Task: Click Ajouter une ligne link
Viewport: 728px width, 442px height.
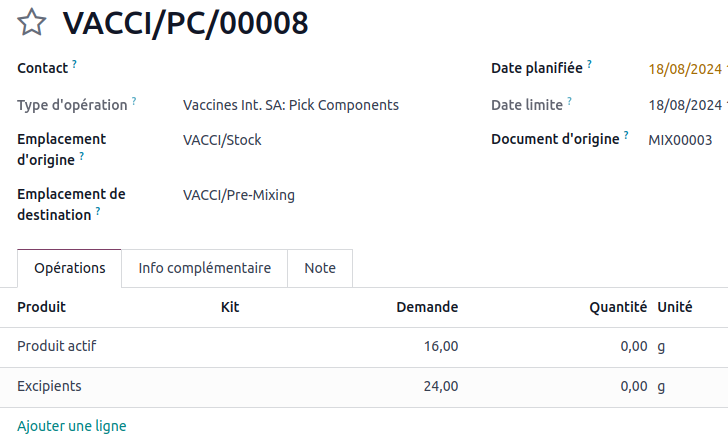Action: (72, 426)
